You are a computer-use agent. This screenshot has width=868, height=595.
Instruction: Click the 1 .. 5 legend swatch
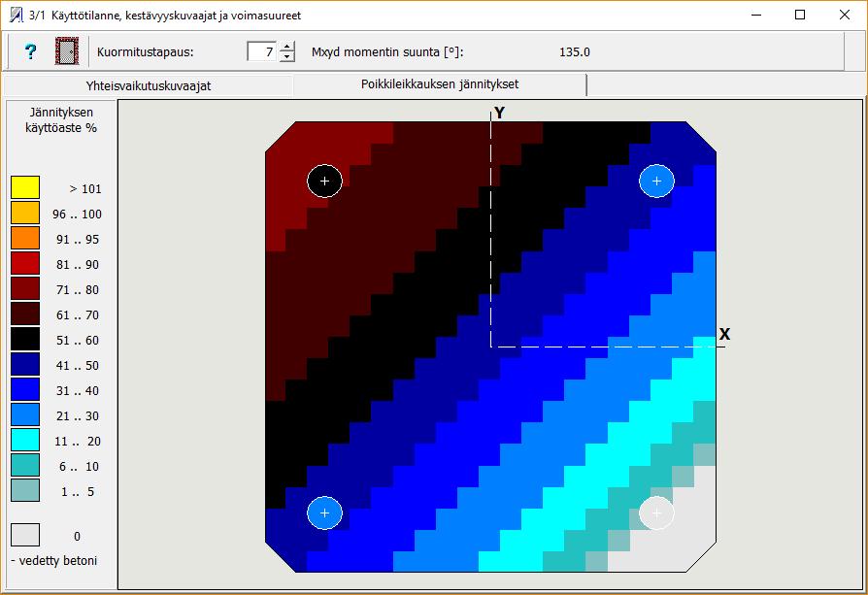(x=25, y=490)
